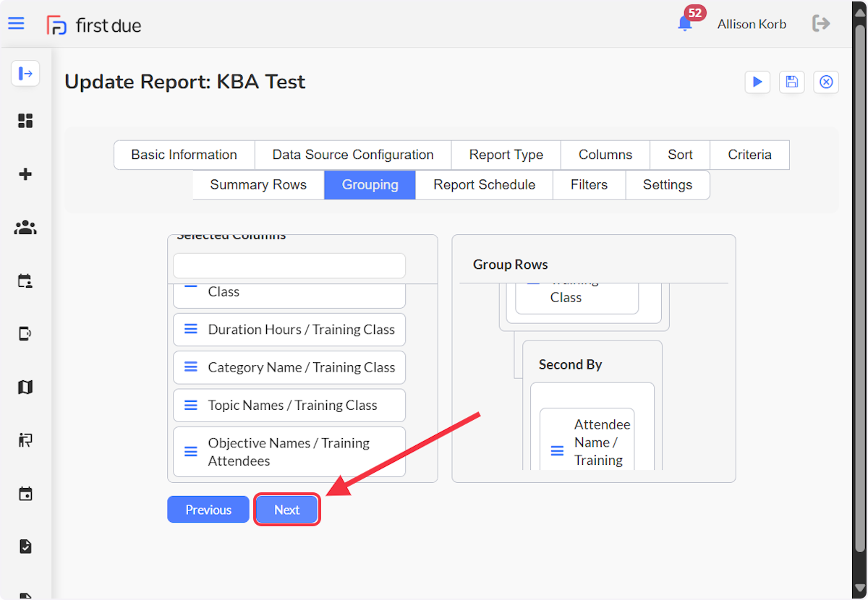
Task: Open the calendar-person scheduling icon in sidebar
Action: point(25,281)
